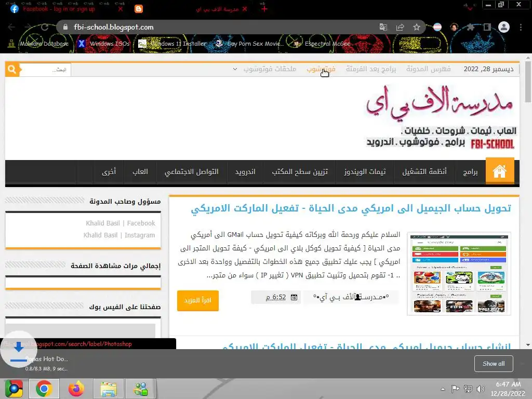
Task: Open the Gmail American account post title
Action: tap(351, 208)
